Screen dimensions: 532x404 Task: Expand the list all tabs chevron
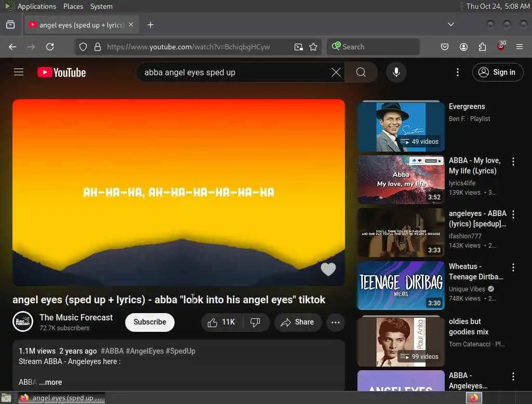click(x=450, y=24)
